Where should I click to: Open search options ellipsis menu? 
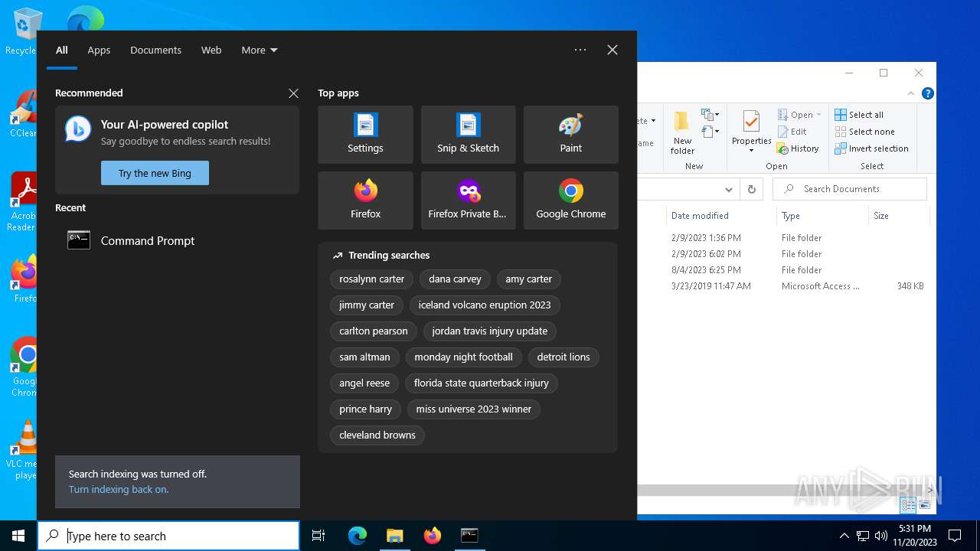pyautogui.click(x=580, y=50)
